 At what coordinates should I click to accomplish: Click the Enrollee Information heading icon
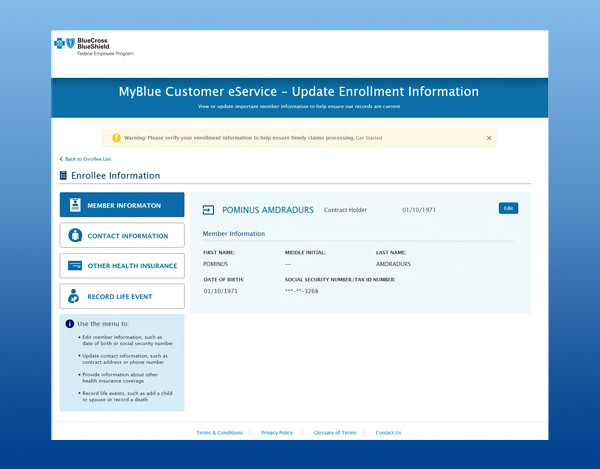pyautogui.click(x=63, y=176)
